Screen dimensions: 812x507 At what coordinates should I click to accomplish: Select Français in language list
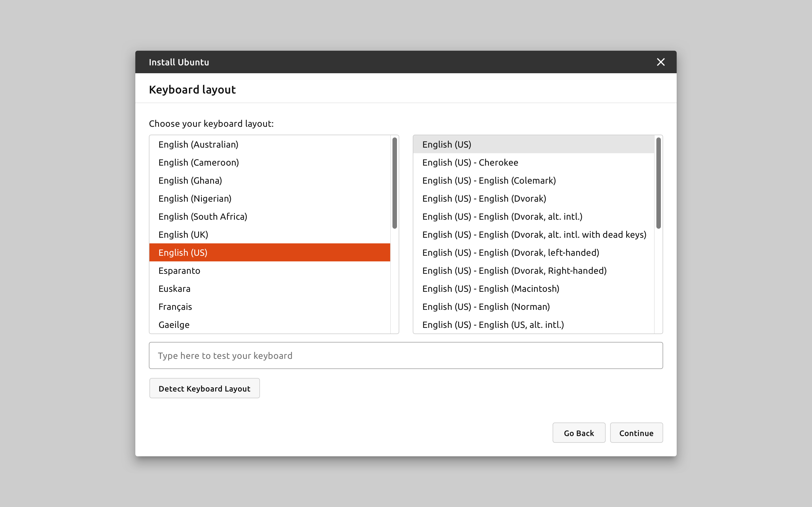(x=175, y=306)
